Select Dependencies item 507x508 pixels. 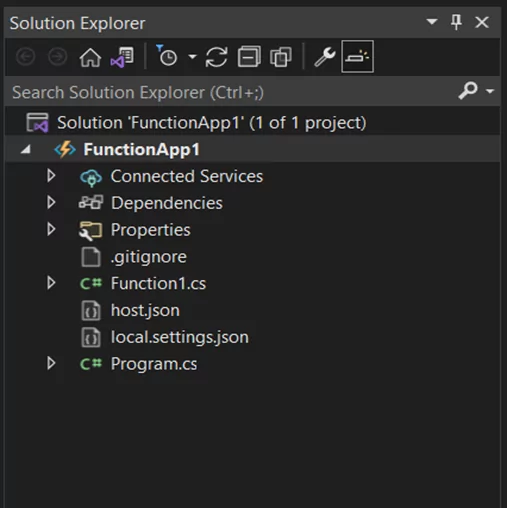tap(167, 203)
